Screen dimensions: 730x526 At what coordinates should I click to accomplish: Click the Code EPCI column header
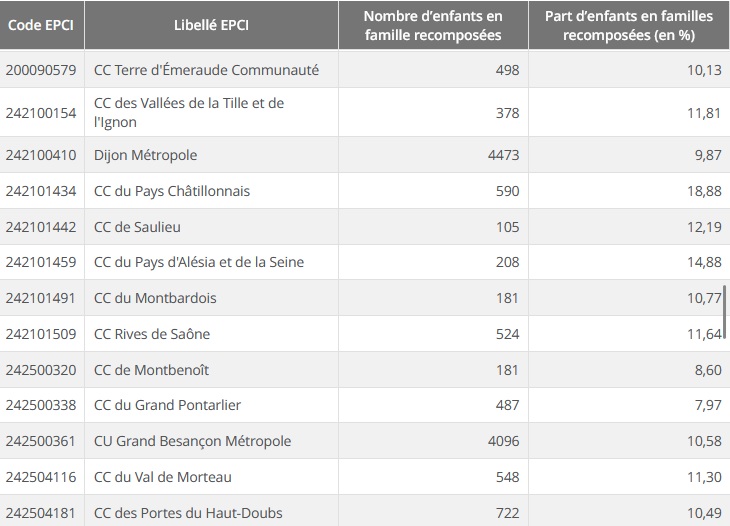42,25
